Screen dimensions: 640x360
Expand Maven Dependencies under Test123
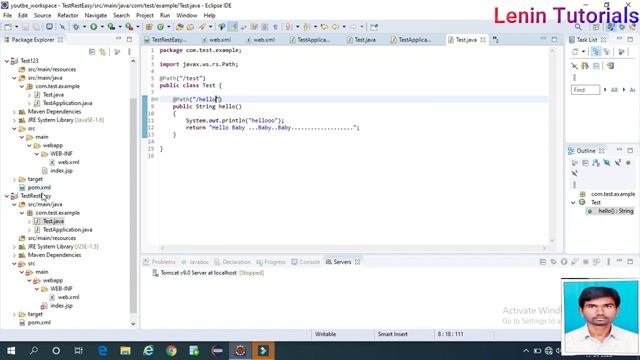pyautogui.click(x=14, y=111)
